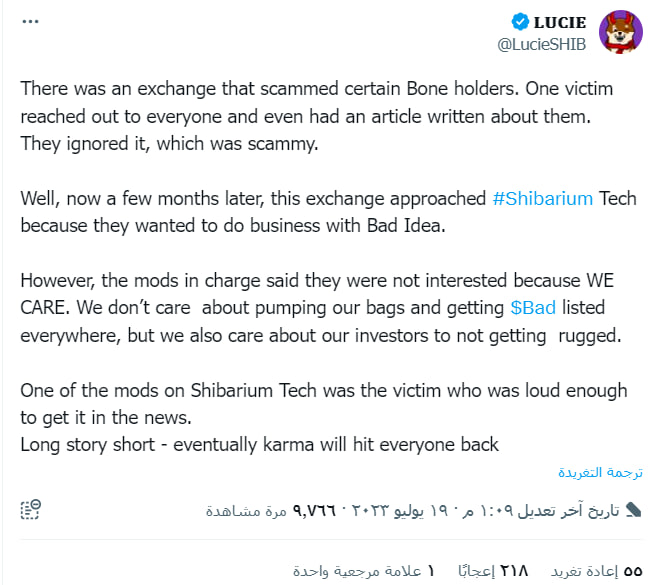Click the ٩,٧٦٦ views count
Viewport: 661px width, 585px height.
coord(314,510)
